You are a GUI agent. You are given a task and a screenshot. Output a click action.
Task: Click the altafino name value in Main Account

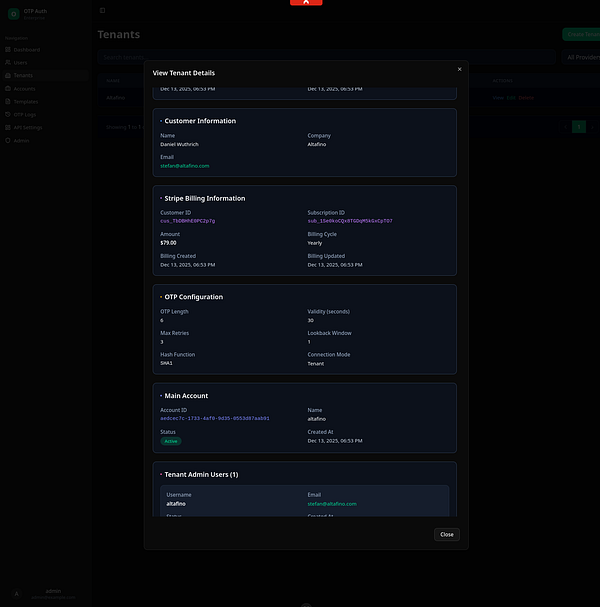pyautogui.click(x=317, y=419)
